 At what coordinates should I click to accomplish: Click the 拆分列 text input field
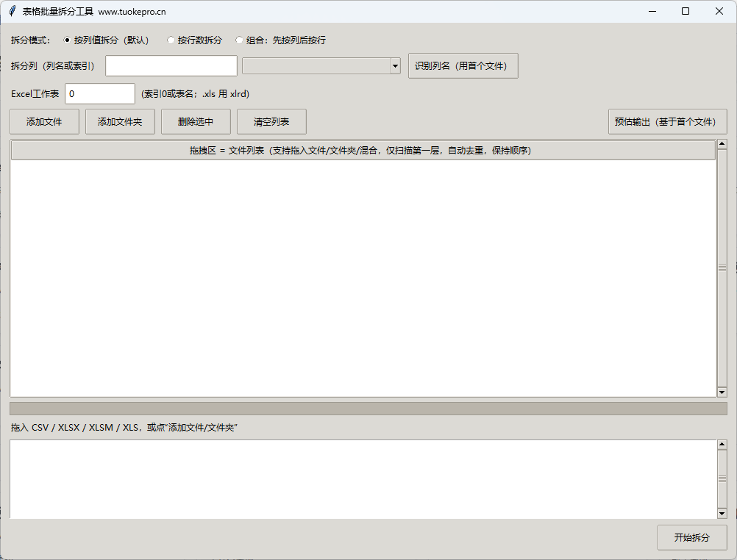(171, 65)
